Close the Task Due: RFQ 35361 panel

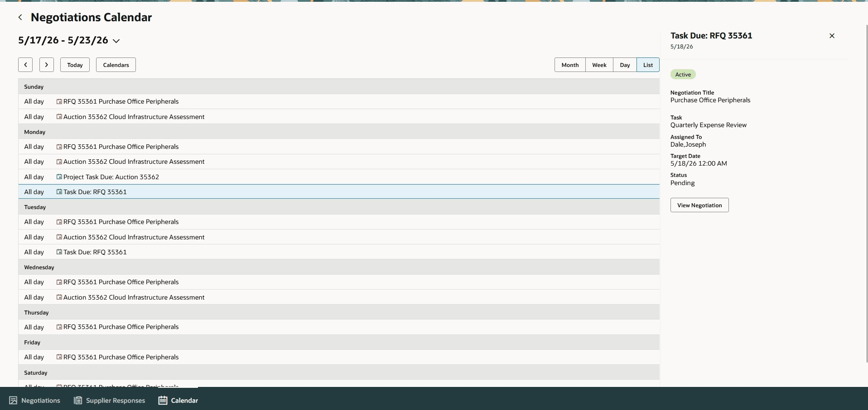pyautogui.click(x=832, y=36)
